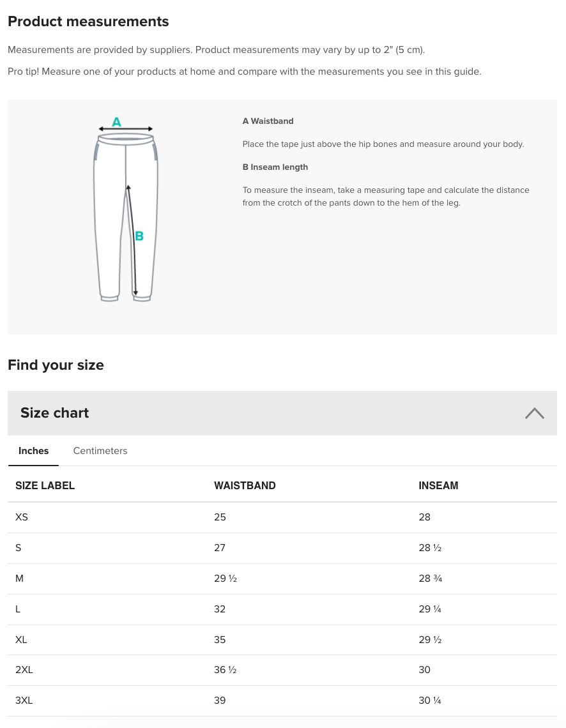The image size is (566, 728).
Task: Click the Product measurements heading
Action: tap(88, 22)
